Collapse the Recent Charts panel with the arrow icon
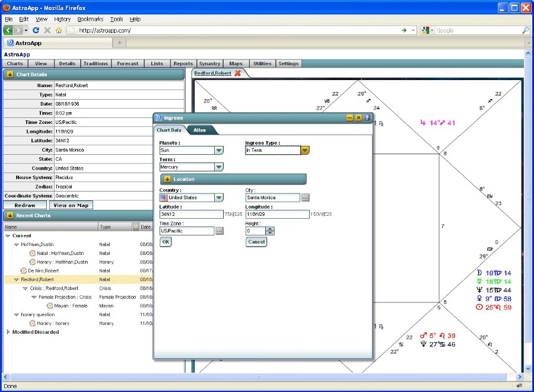Image resolution: width=534 pixels, height=392 pixels. tap(10, 215)
